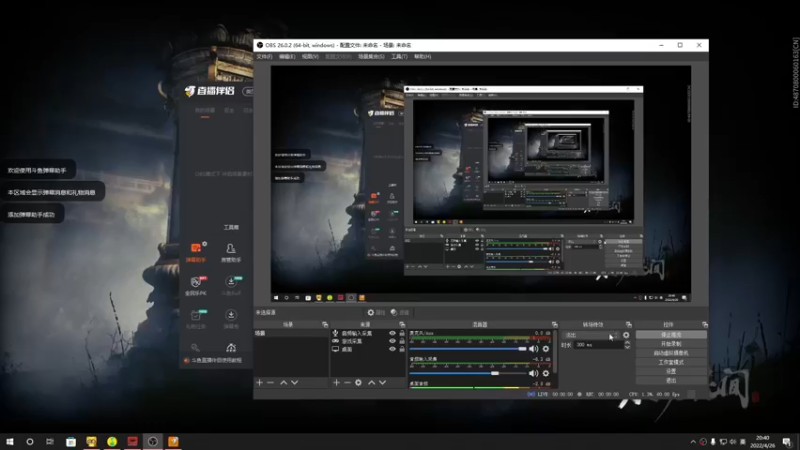
Task: Remove selected source with minus icon
Action: pyautogui.click(x=347, y=382)
